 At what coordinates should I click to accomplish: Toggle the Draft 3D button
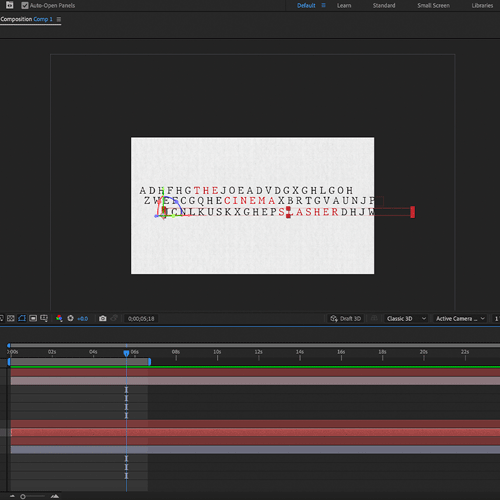346,319
